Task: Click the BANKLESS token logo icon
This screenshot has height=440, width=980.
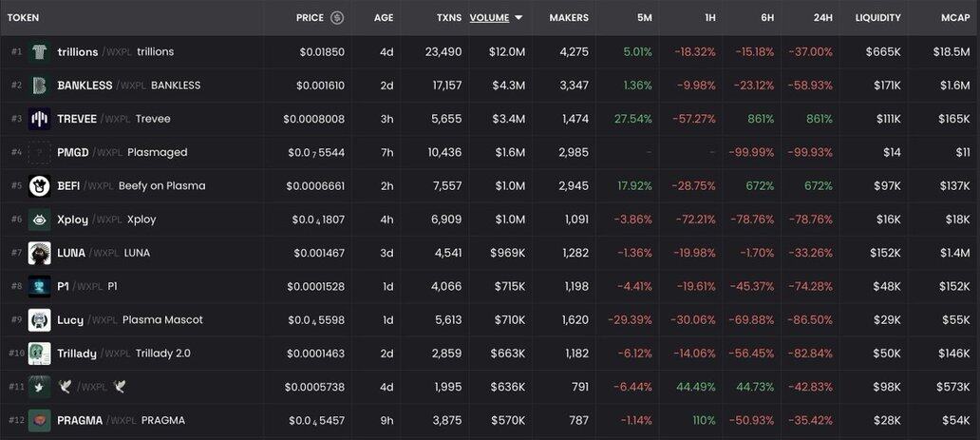Action: coord(39,86)
